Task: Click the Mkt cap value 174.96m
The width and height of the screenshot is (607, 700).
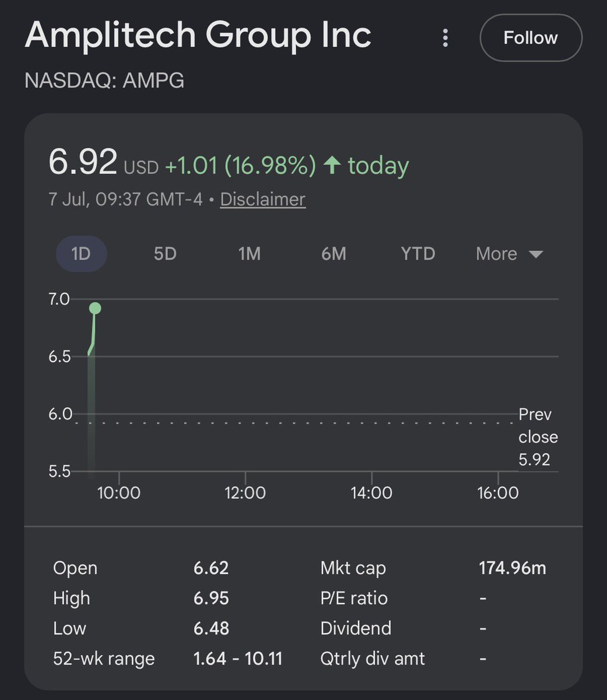Action: 513,568
